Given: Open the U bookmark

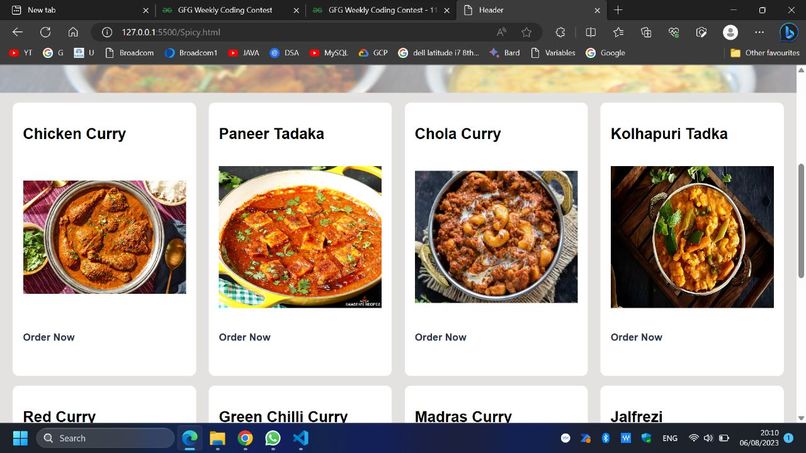Looking at the screenshot, I should click(84, 52).
